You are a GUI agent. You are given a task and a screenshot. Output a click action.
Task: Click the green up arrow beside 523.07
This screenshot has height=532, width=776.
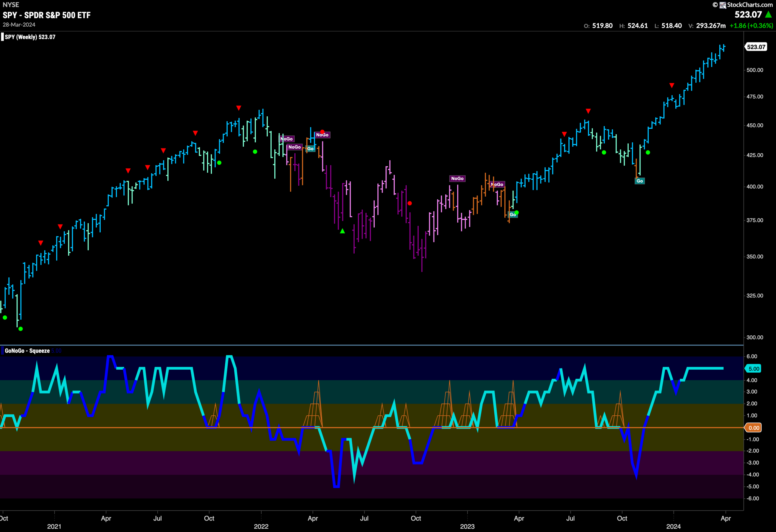click(769, 14)
